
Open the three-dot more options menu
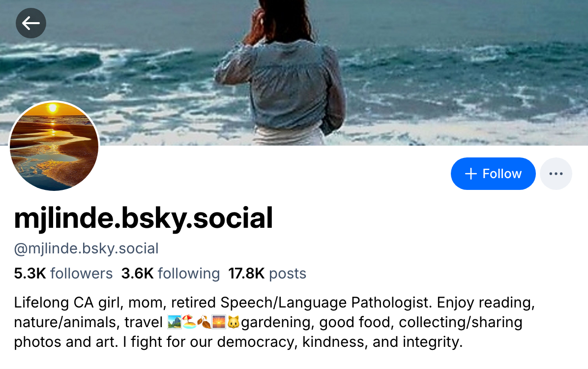(x=556, y=174)
